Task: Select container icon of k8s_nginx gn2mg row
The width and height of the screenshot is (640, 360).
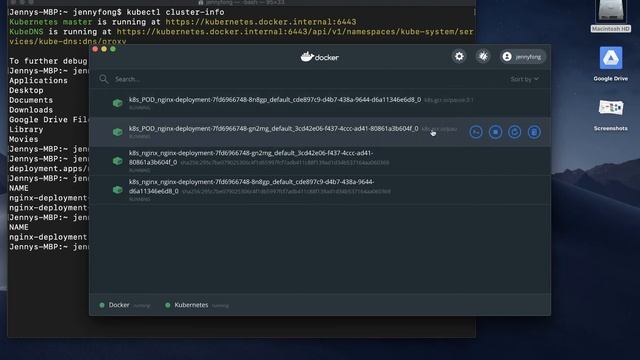Action: tap(118, 161)
